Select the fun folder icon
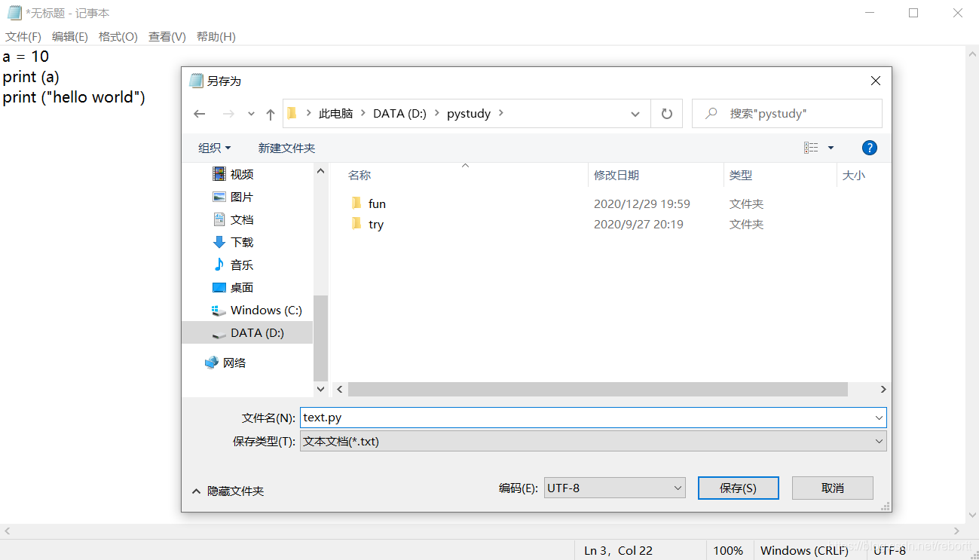This screenshot has width=979, height=560. pos(357,203)
